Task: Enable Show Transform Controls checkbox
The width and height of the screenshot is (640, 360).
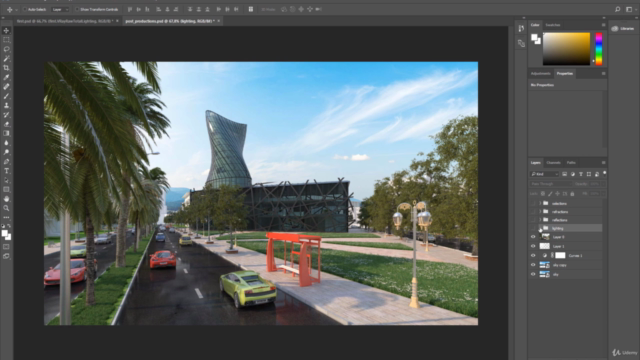Action: 77,9
